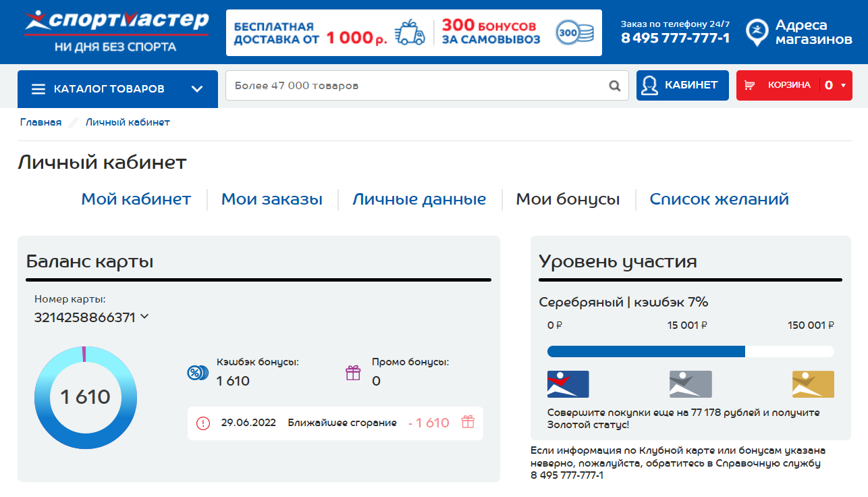
Task: Click the Главная breadcrumb link
Action: [x=40, y=122]
